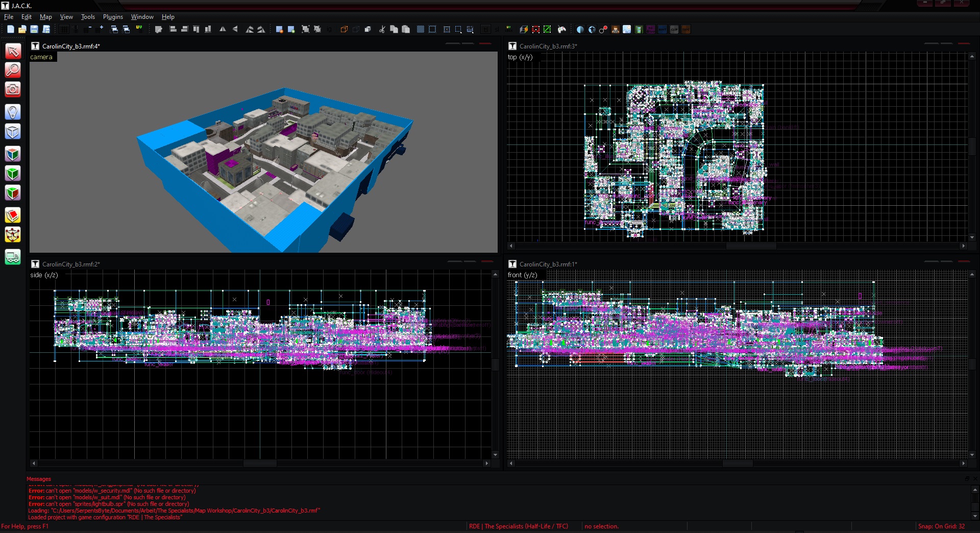Open the Path truck tool

click(x=13, y=257)
